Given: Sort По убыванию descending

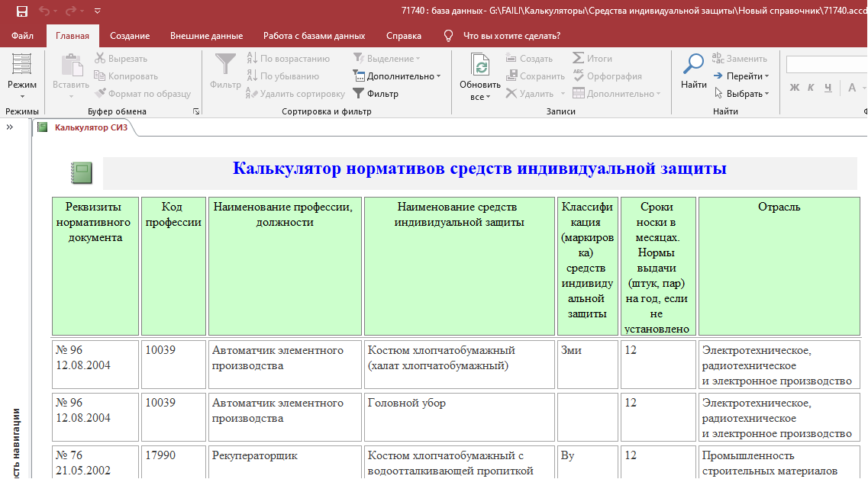Looking at the screenshot, I should [x=283, y=76].
